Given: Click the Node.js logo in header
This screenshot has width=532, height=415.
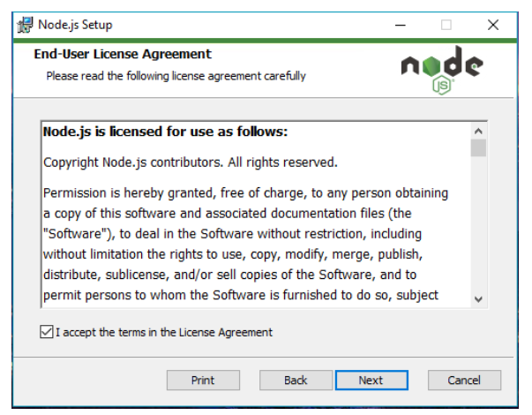Looking at the screenshot, I should click(442, 70).
